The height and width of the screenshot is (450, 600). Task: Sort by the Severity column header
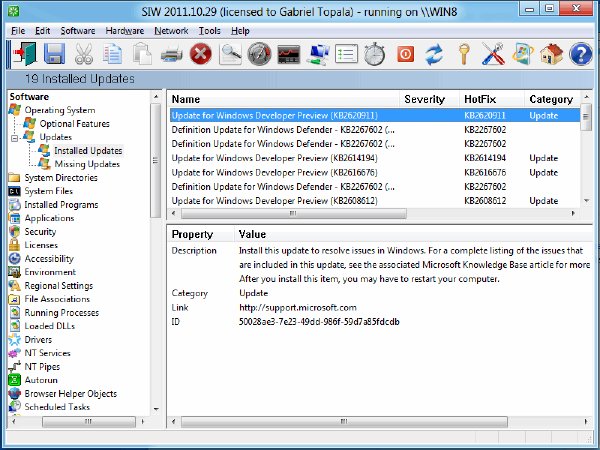(429, 99)
